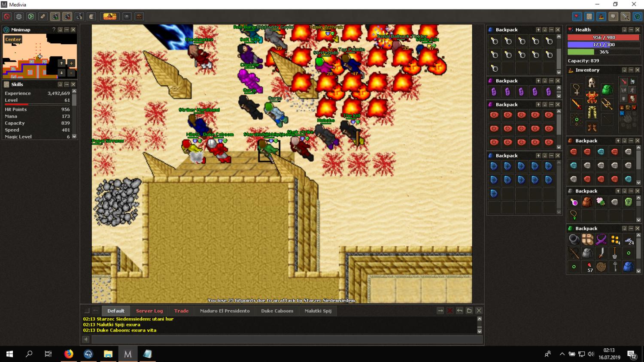Toggle the running figure chase mode button

coord(632,90)
